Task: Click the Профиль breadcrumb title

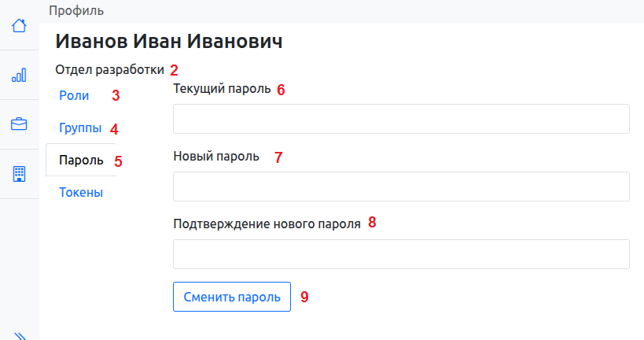Action: point(76,11)
